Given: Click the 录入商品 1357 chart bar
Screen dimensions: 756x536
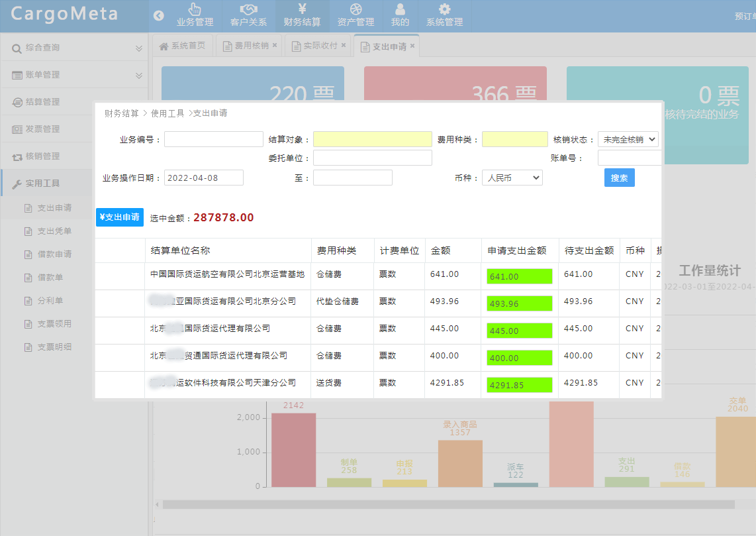Looking at the screenshot, I should [460, 463].
